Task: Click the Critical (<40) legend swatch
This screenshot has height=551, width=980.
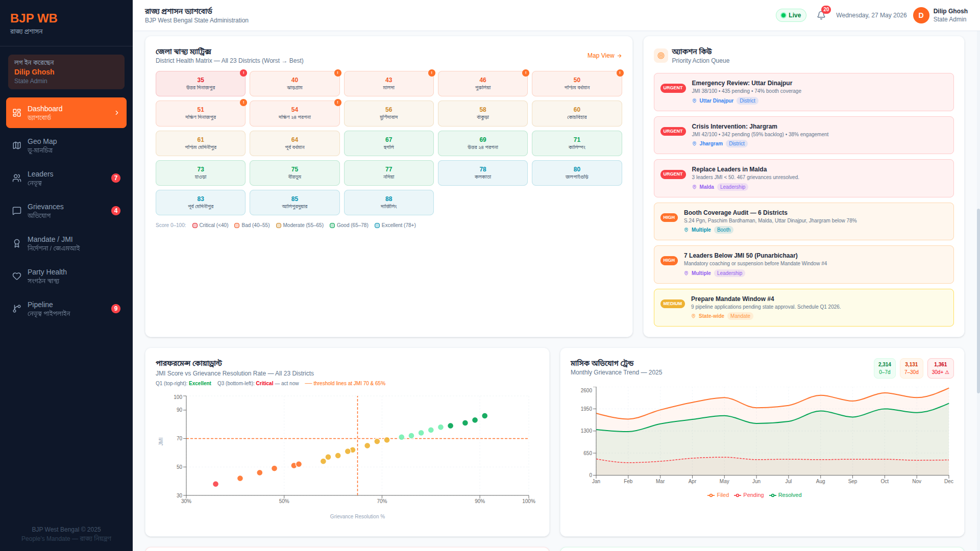Action: tap(195, 226)
